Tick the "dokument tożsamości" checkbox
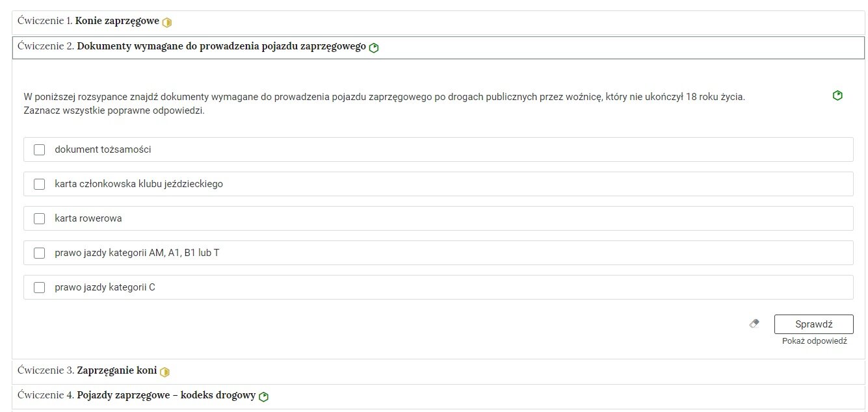 click(x=40, y=149)
